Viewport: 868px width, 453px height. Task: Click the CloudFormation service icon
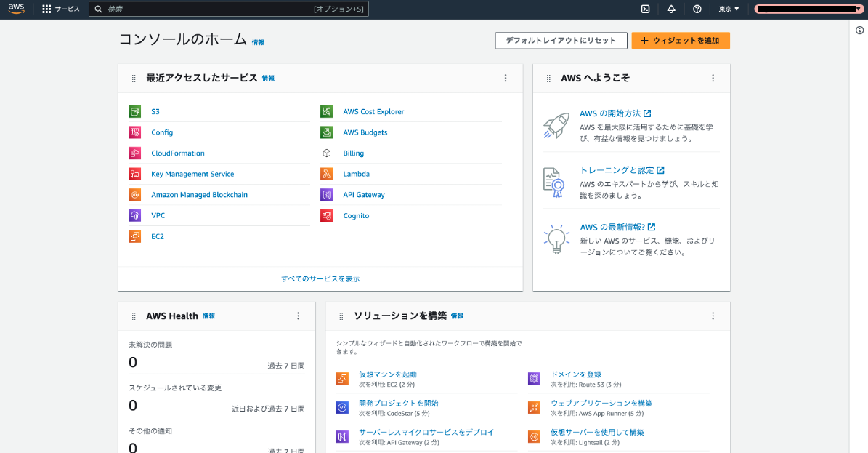tap(134, 153)
